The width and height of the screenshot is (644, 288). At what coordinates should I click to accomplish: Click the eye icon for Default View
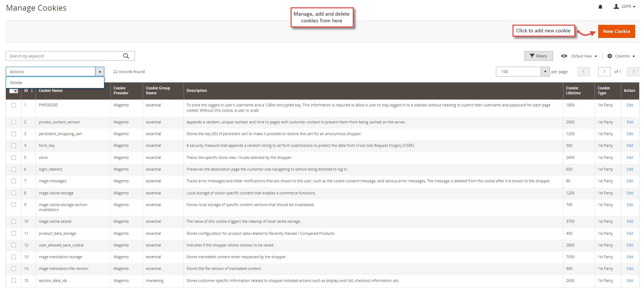pyautogui.click(x=564, y=56)
